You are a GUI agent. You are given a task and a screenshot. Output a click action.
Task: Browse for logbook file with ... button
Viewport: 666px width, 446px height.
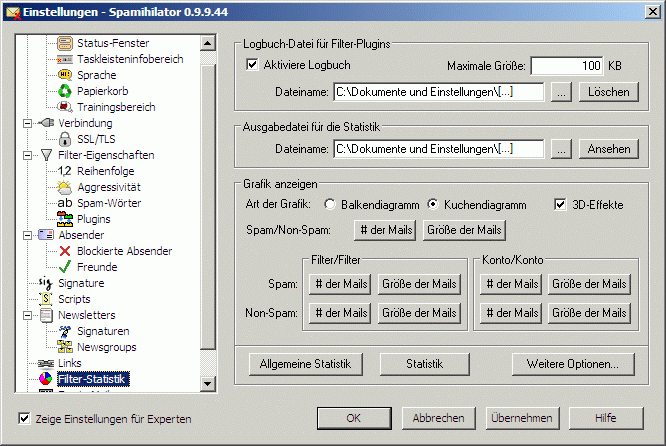tap(562, 92)
